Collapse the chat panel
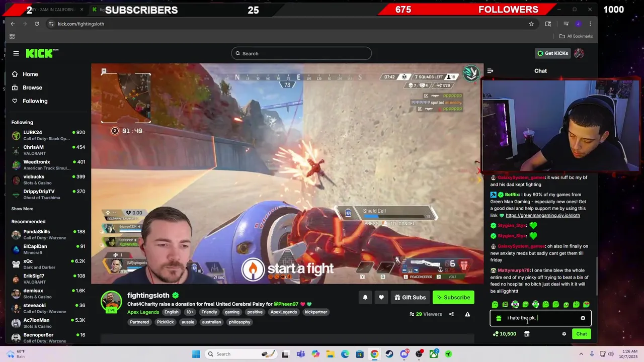This screenshot has height=362, width=644. tap(490, 71)
